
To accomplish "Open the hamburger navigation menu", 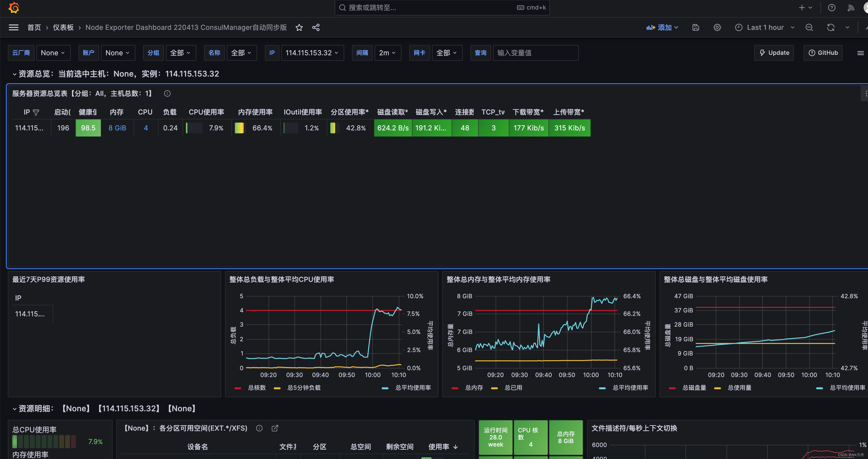I will point(13,27).
